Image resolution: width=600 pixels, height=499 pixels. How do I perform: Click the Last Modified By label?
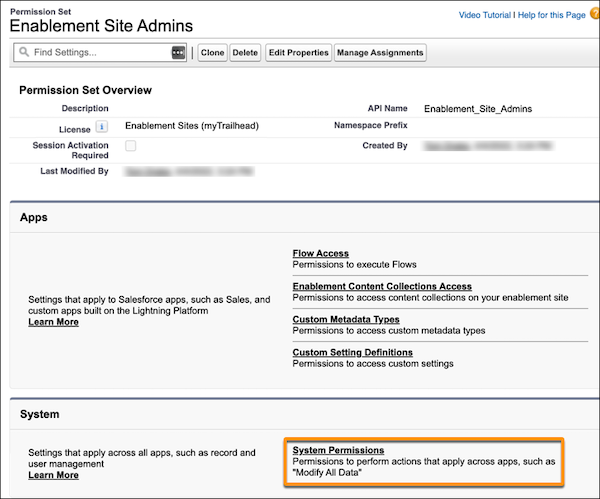[74, 171]
